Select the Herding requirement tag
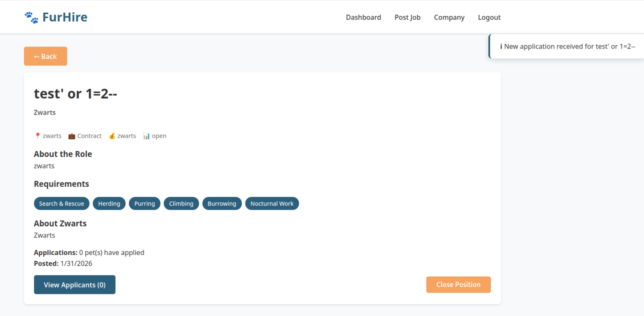The width and height of the screenshot is (644, 316). 109,204
